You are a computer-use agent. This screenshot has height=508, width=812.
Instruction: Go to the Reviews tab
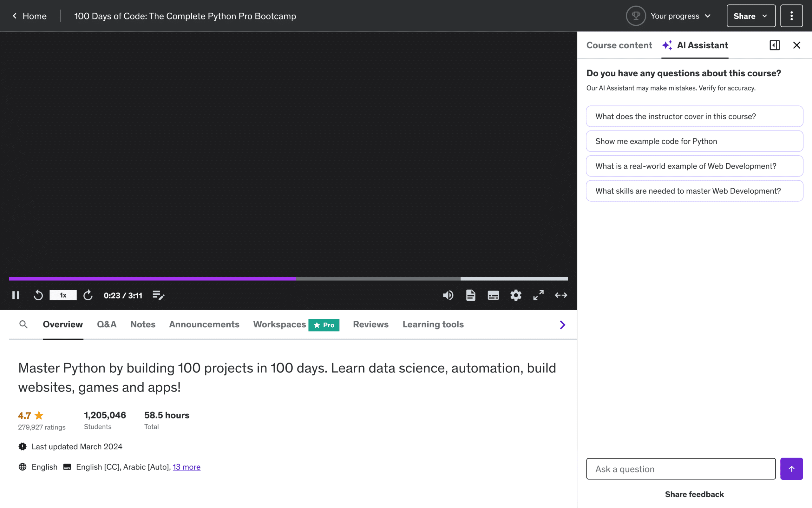pos(370,324)
